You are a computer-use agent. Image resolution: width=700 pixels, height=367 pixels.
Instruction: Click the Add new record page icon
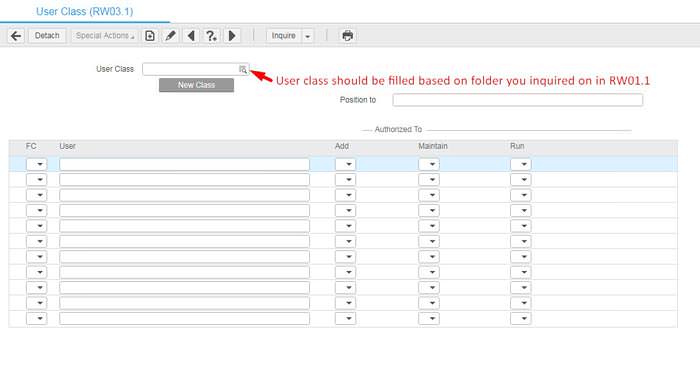(x=150, y=36)
